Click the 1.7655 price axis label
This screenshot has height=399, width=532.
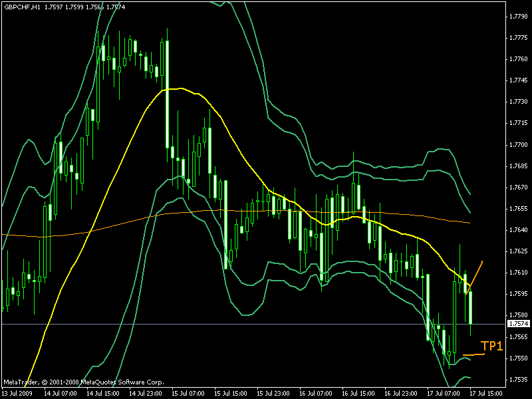point(519,209)
